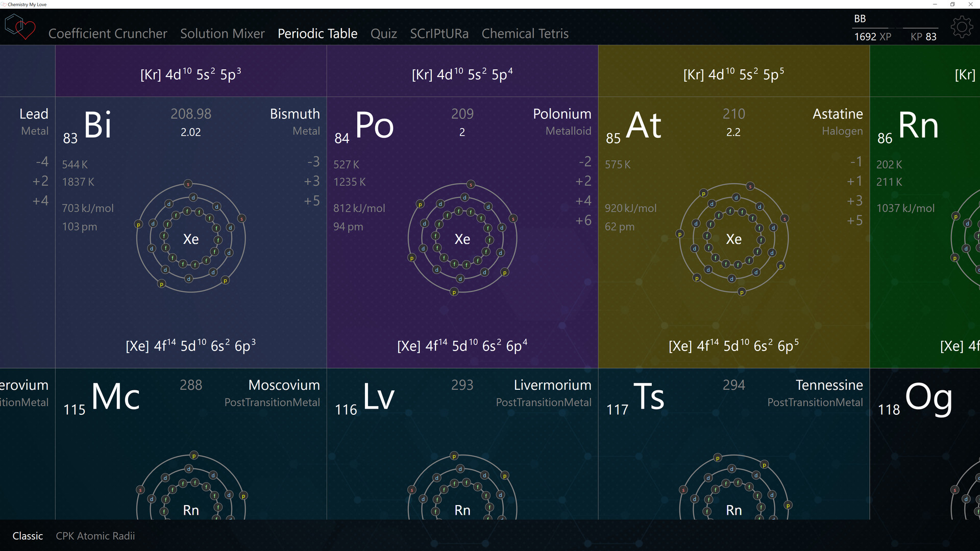The height and width of the screenshot is (551, 980).
Task: Click Moscovium's atomic mass 288
Action: [x=191, y=385]
